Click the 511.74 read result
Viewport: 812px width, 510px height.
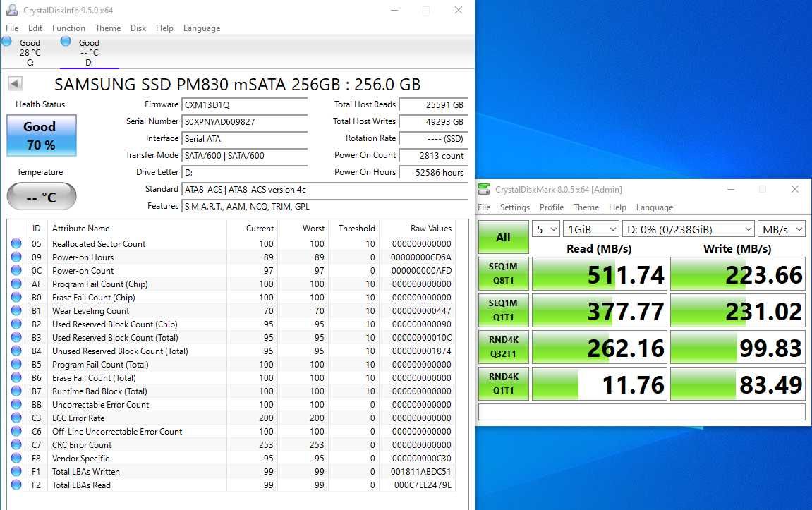(x=600, y=274)
